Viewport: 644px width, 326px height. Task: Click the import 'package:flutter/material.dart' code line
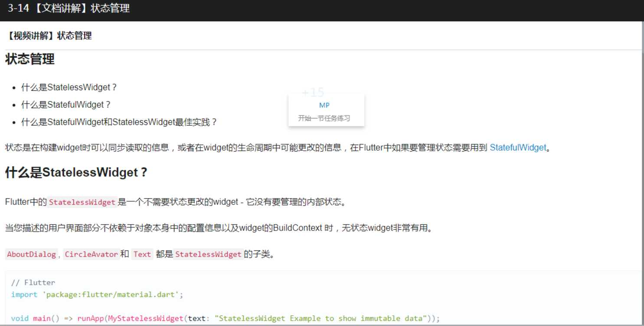click(97, 295)
